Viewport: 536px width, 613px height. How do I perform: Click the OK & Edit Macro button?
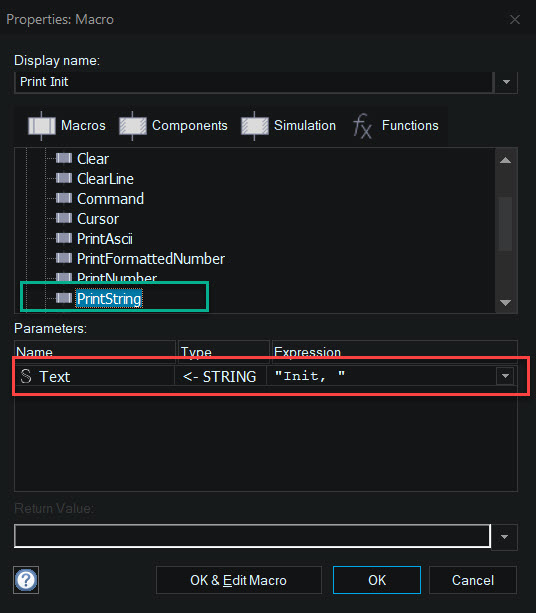[x=238, y=580]
